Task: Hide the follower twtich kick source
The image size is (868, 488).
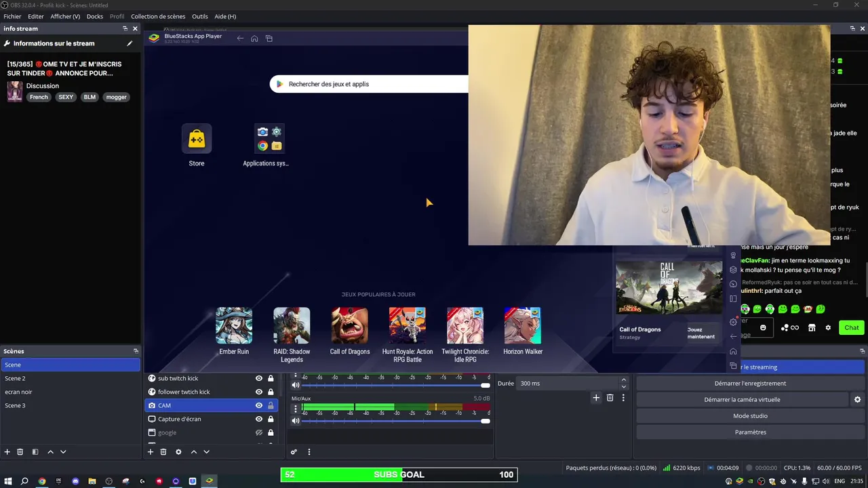Action: tap(258, 392)
